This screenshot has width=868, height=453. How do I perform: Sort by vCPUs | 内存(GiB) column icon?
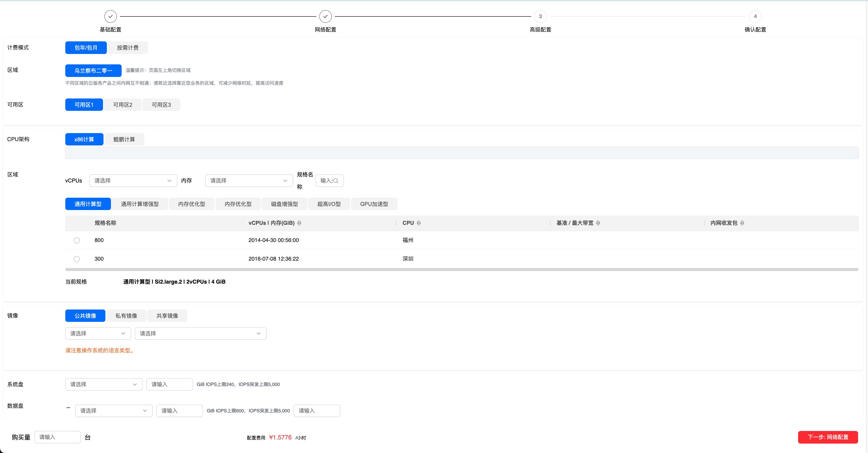point(299,223)
